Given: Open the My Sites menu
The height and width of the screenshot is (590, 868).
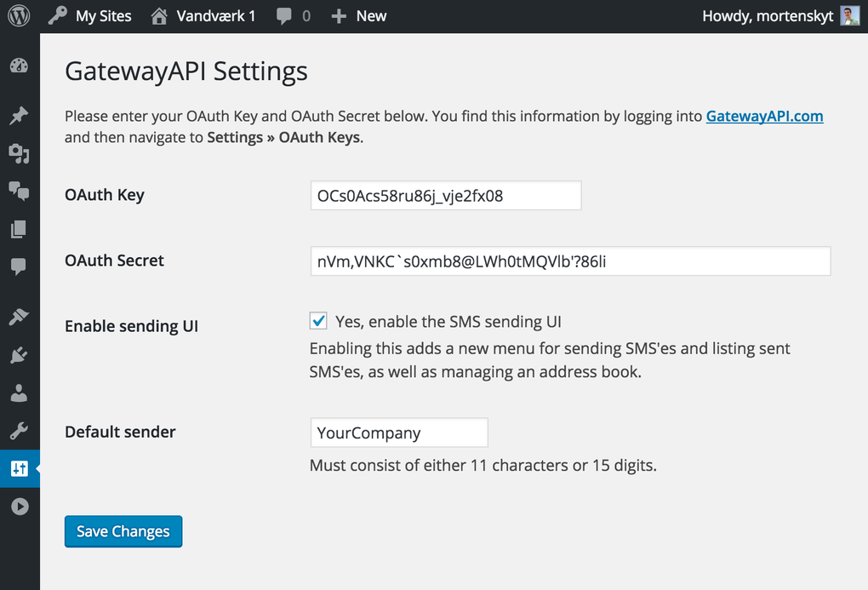Looking at the screenshot, I should coord(89,15).
